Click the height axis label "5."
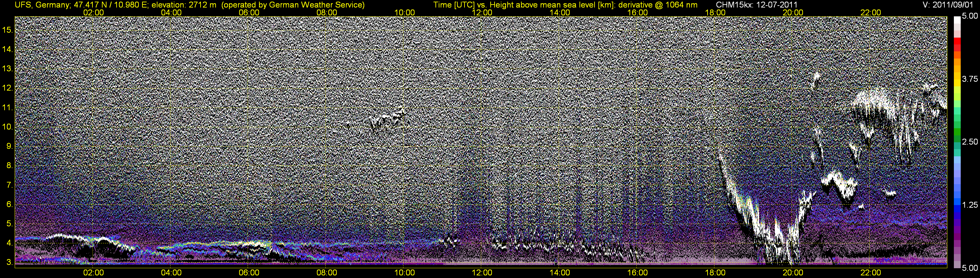Viewport: 980px width, 278px height. [9, 224]
